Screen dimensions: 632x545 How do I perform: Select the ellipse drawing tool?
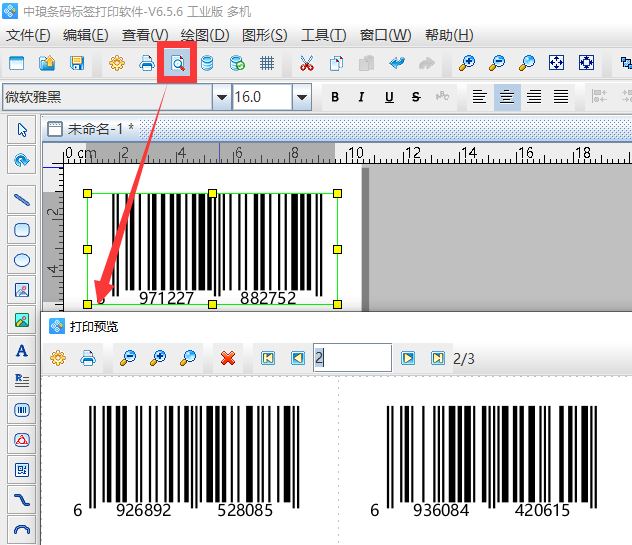click(21, 260)
